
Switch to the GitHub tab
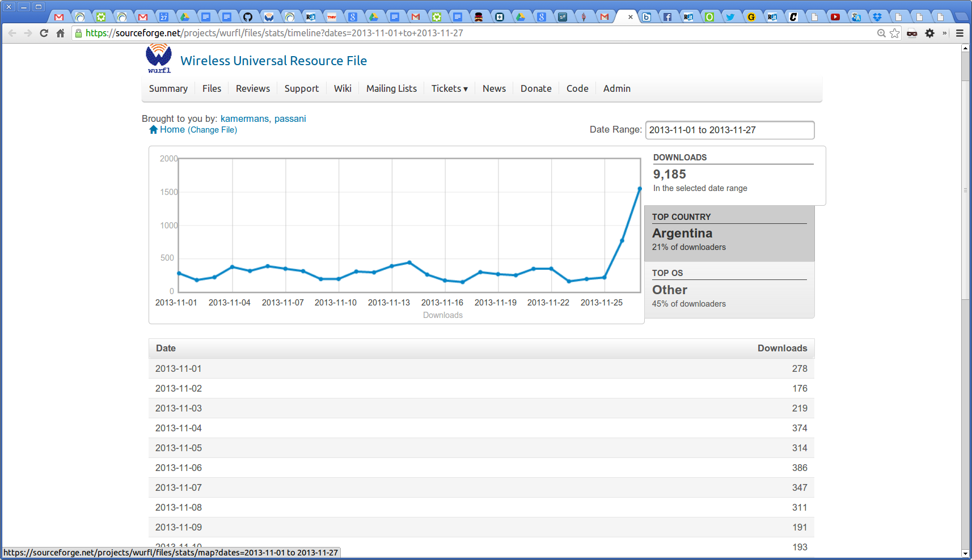click(248, 17)
